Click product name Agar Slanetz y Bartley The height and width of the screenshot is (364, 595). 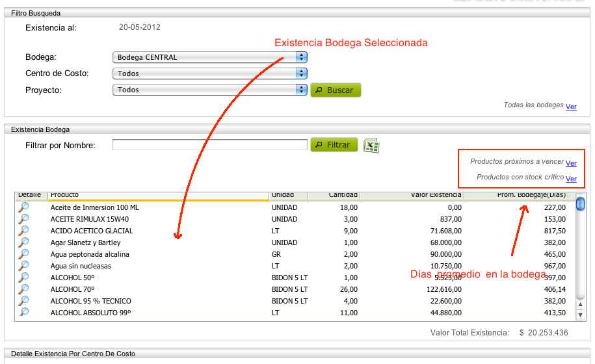[85, 242]
